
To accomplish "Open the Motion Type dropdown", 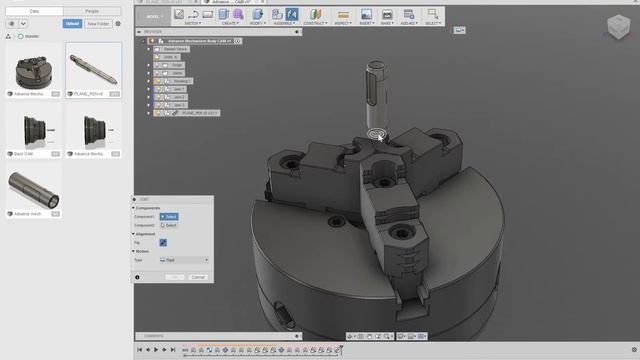I will (x=184, y=260).
